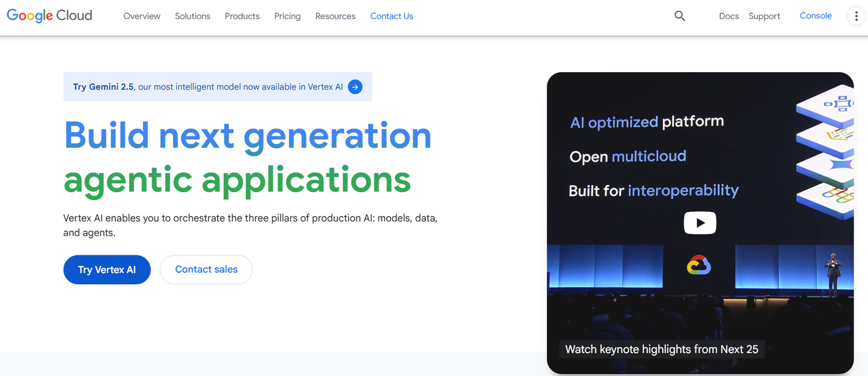868x376 pixels.
Task: Open the Docs link
Action: [729, 16]
